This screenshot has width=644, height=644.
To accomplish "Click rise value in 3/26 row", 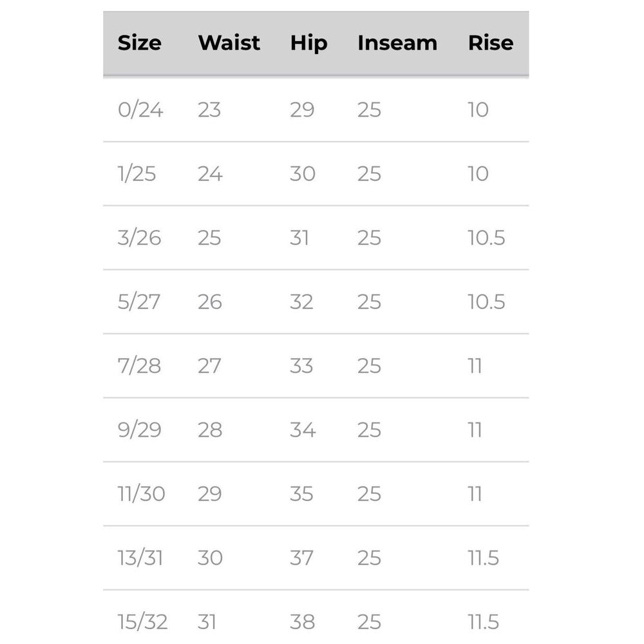I will tap(486, 238).
